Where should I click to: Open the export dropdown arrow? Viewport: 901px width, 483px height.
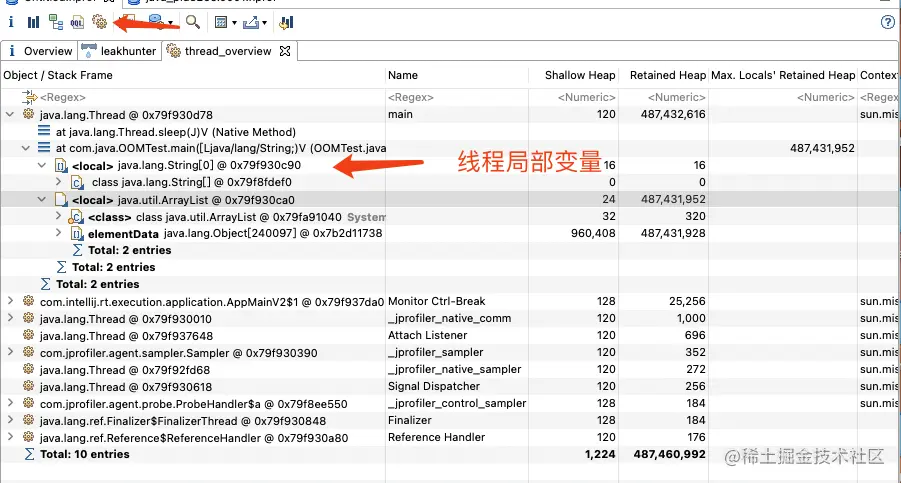pos(264,23)
